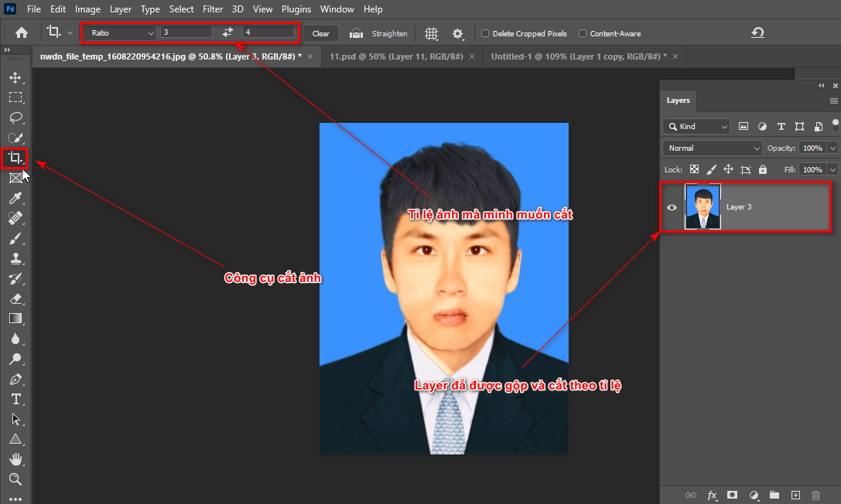
Task: Click the Layer 3 thumbnail
Action: 702,206
